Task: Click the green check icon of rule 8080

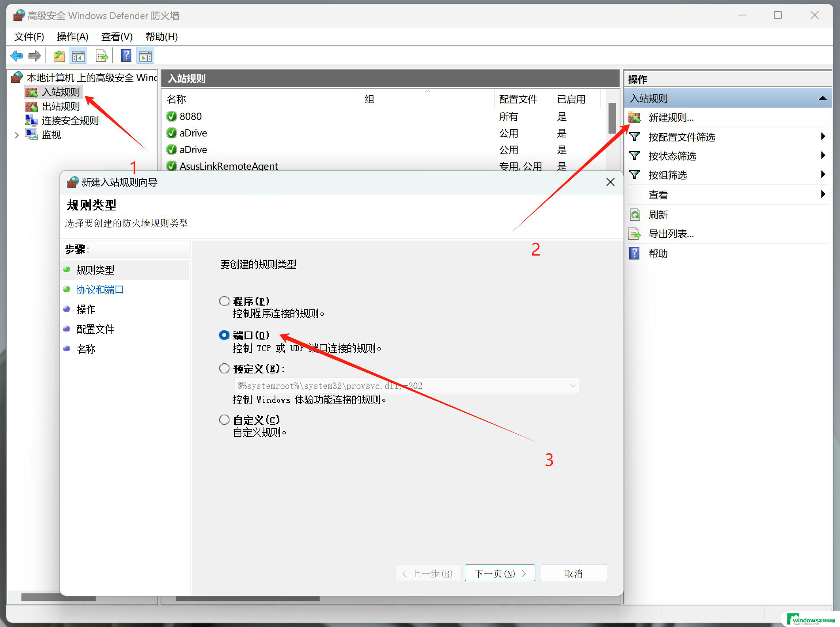Action: pos(171,116)
